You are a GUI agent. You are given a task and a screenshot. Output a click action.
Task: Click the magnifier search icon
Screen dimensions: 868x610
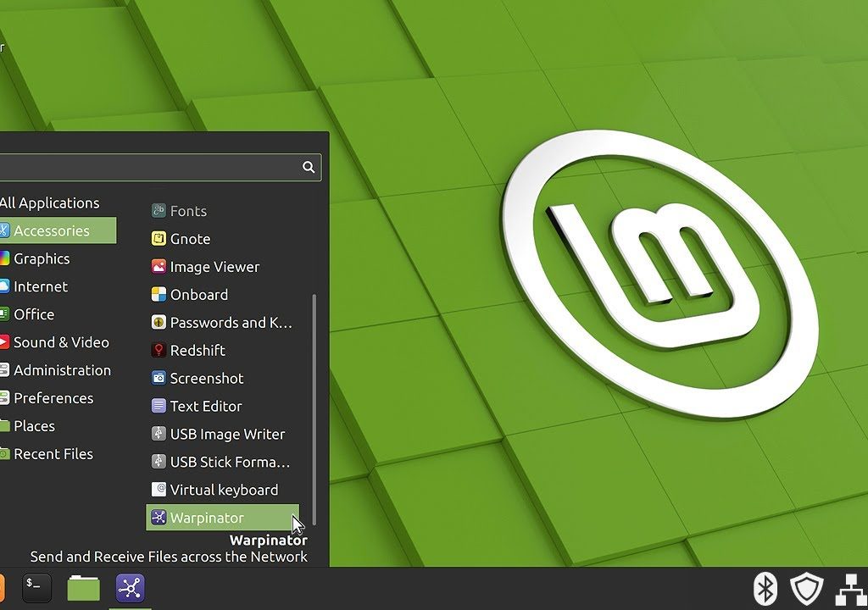point(309,167)
